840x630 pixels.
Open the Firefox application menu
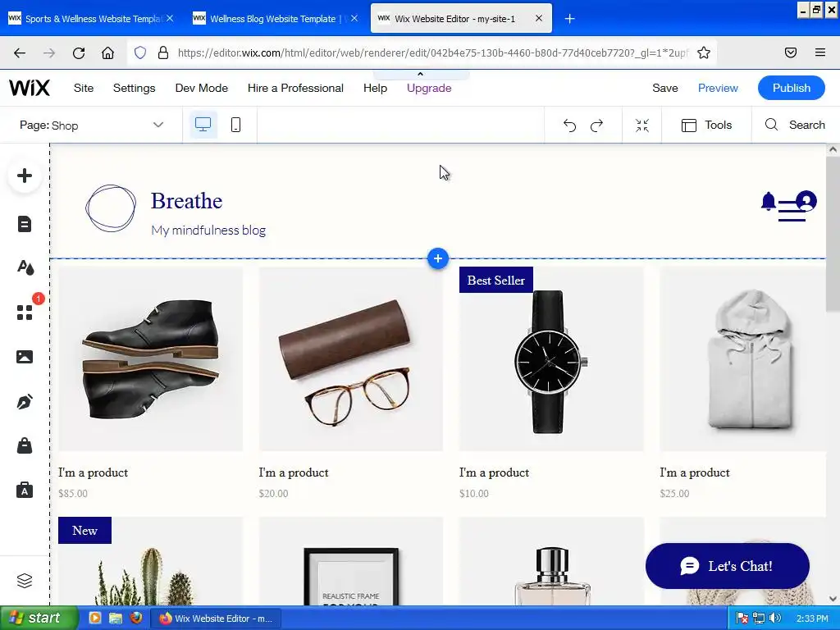819,52
